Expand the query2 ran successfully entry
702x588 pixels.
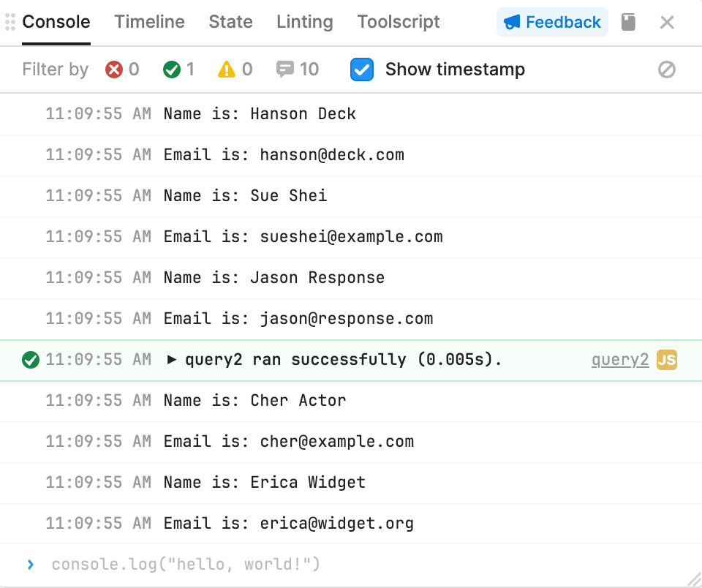[171, 360]
